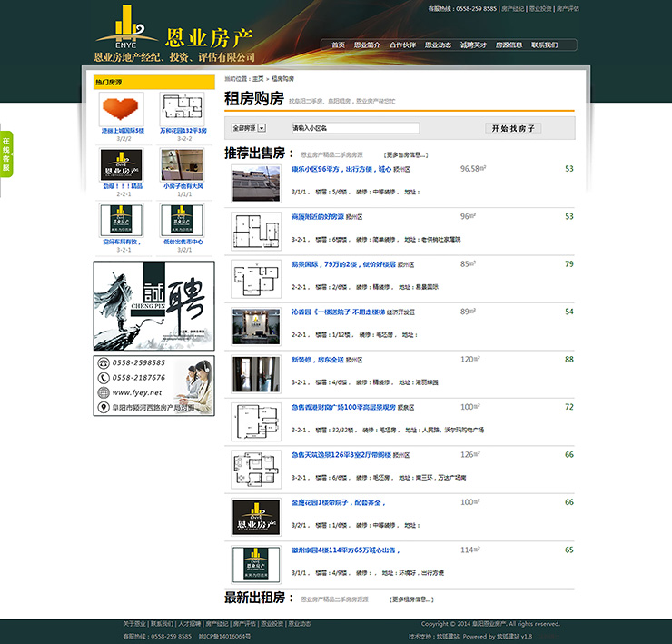
Task: Open the 低价出售市中心 text link
Action: click(x=183, y=242)
